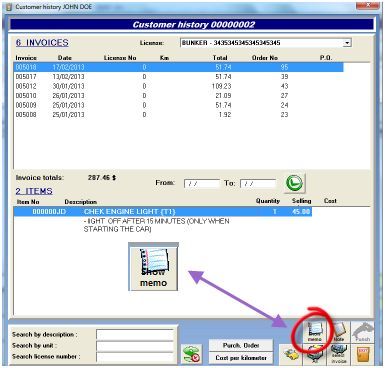Click the Order No column header
This screenshot has height=368, width=385.
pyautogui.click(x=265, y=58)
